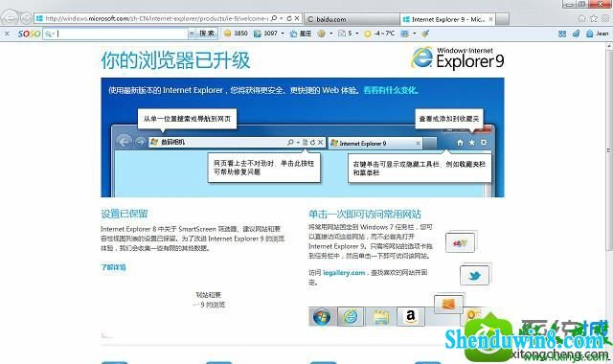Click the SOSO 搜索 search button
The height and width of the screenshot is (364, 613).
pyautogui.click(x=207, y=34)
